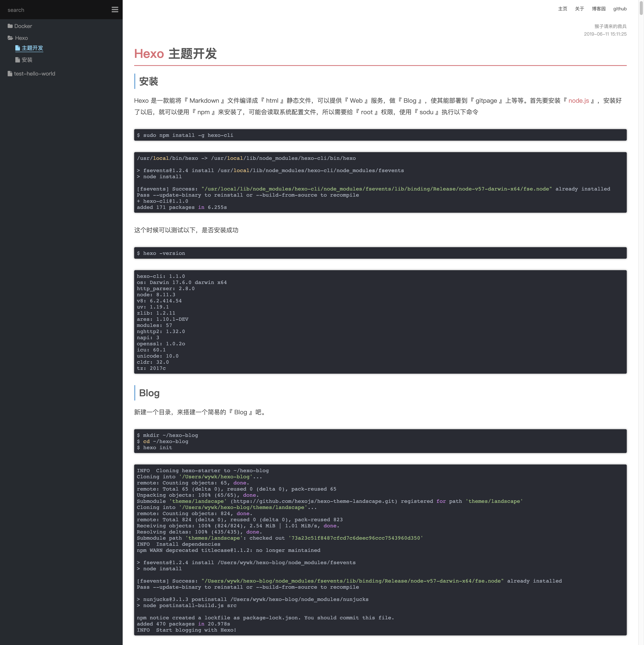Open github link in top navigation
Viewport: 644px width, 645px height.
[620, 9]
